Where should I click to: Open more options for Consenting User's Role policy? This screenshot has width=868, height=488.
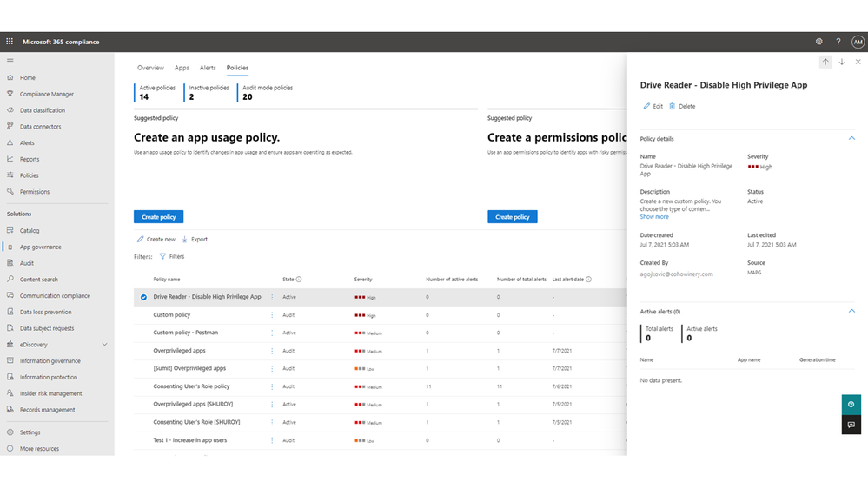pyautogui.click(x=272, y=386)
